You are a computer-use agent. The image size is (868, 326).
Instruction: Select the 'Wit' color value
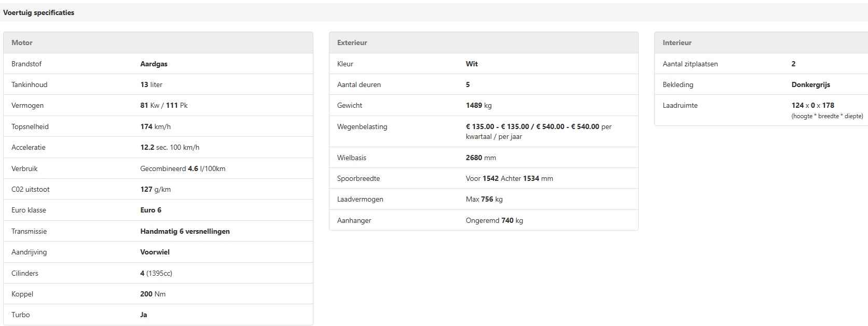(x=472, y=64)
